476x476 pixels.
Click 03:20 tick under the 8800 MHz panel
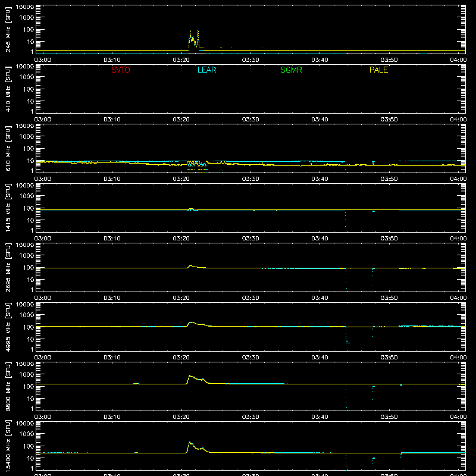click(x=181, y=417)
